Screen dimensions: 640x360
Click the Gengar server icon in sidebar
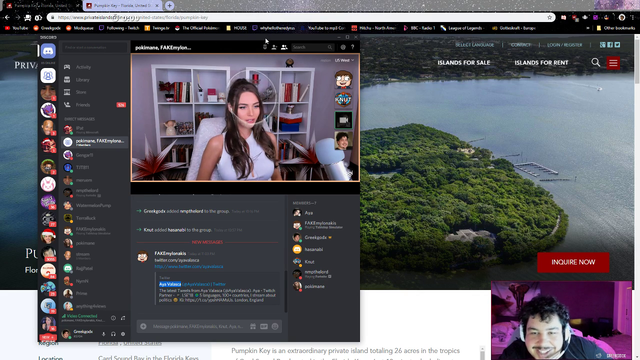coord(48,110)
